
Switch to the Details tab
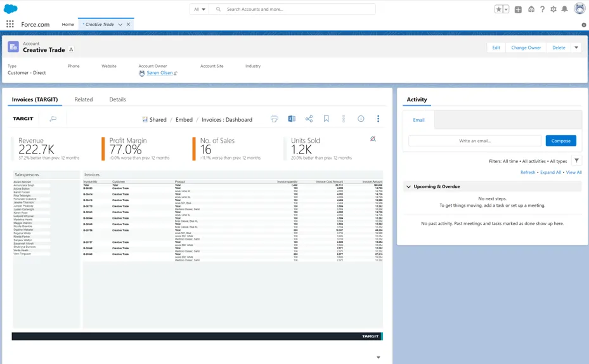pyautogui.click(x=117, y=100)
